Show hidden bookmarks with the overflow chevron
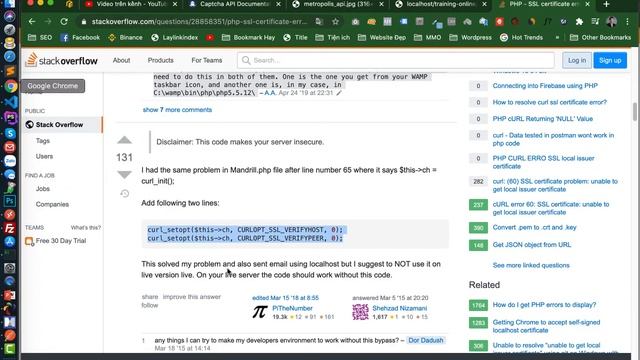The height and width of the screenshot is (360, 640). [557, 38]
